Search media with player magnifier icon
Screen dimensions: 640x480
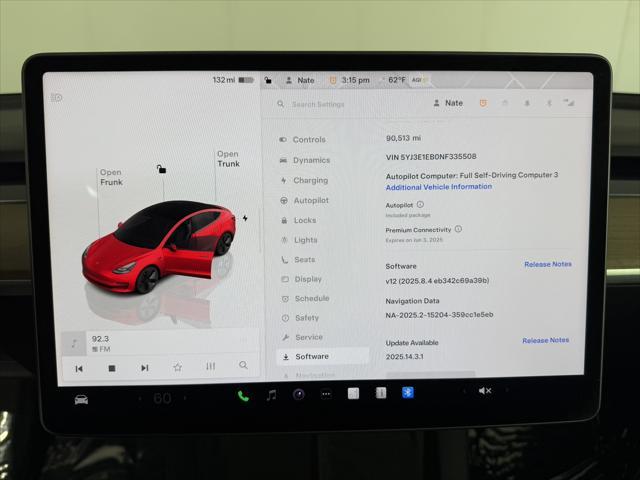pyautogui.click(x=243, y=365)
